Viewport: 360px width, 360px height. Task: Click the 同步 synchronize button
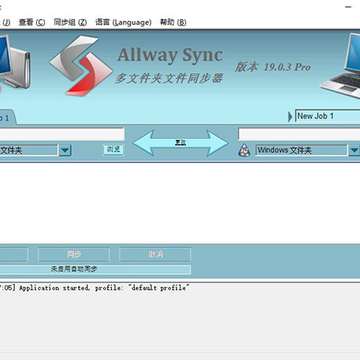pyautogui.click(x=74, y=255)
